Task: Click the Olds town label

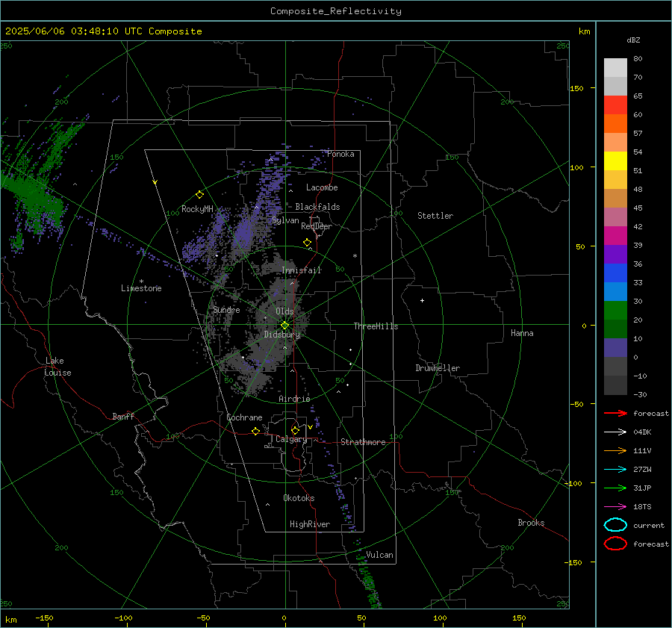Action: point(284,311)
